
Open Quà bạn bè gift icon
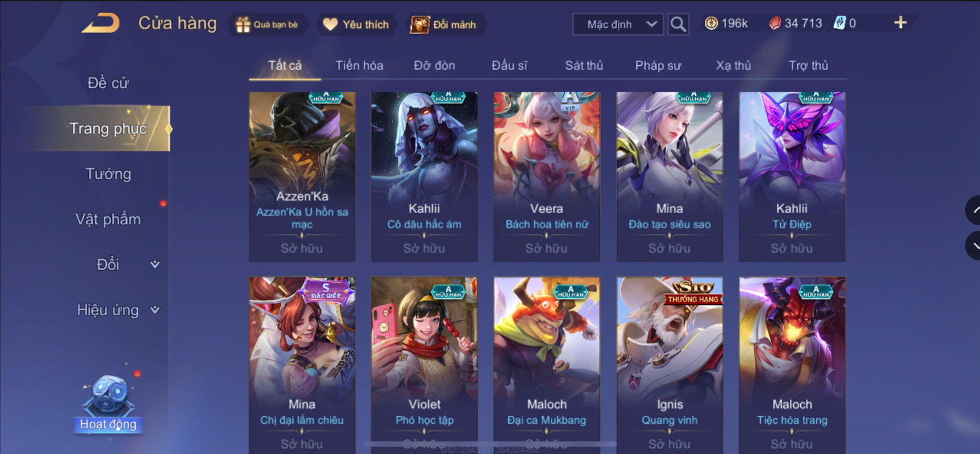coord(243,25)
